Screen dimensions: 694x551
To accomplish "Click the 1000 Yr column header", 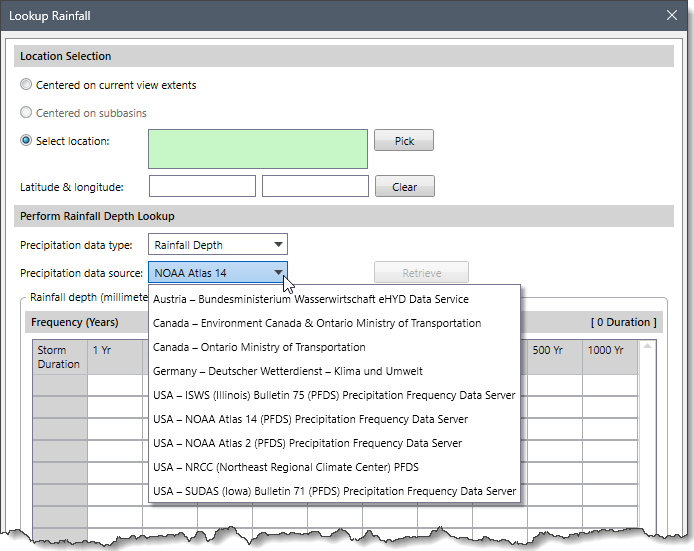I will [610, 357].
